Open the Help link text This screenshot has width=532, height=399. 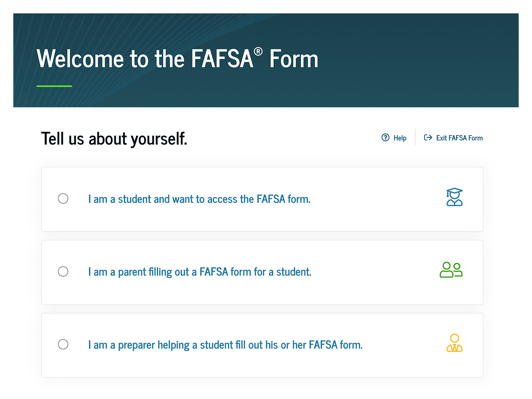point(400,138)
